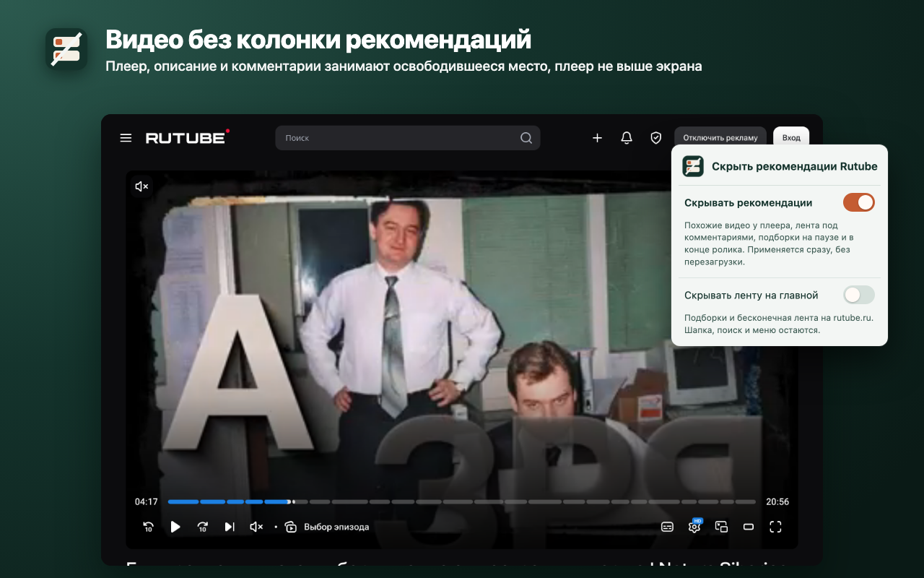Skip forward 10 seconds

pos(203,527)
